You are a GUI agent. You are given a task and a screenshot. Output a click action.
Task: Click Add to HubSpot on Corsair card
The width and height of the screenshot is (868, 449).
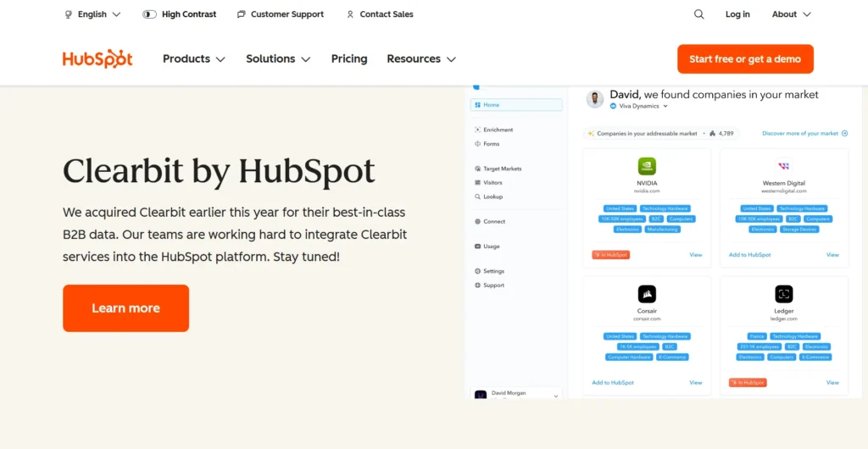[613, 383]
